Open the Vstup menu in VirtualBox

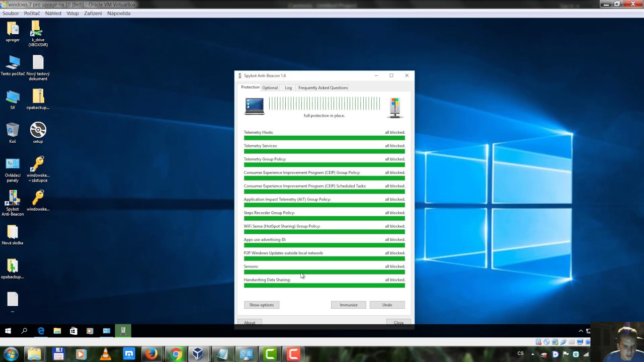(x=73, y=14)
